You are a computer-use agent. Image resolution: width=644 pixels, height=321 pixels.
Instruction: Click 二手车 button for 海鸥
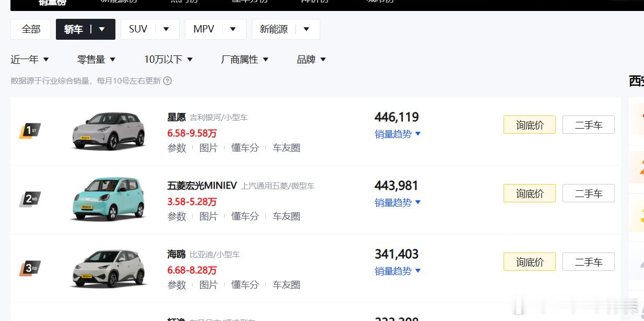(589, 262)
